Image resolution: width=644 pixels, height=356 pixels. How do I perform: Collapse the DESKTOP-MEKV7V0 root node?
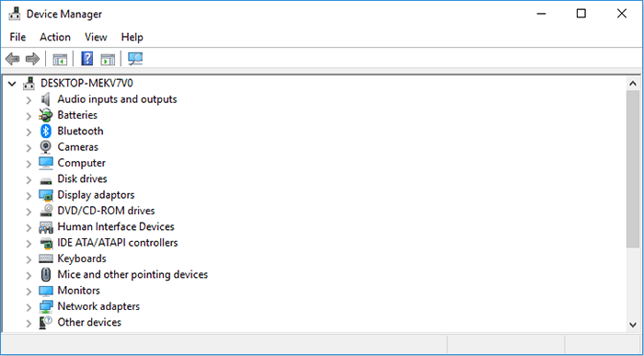click(12, 84)
